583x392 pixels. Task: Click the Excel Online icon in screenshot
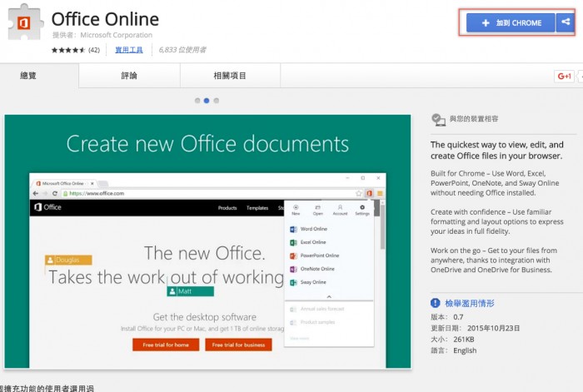(293, 242)
